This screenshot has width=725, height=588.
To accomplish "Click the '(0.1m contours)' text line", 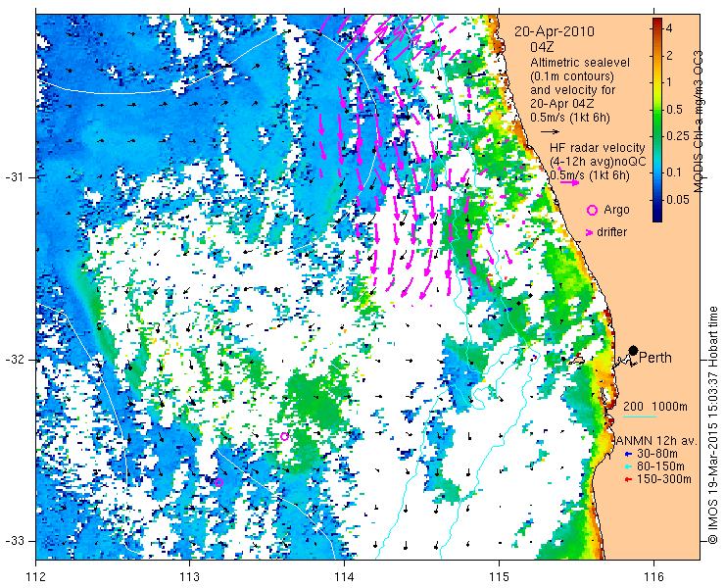I will (x=572, y=75).
